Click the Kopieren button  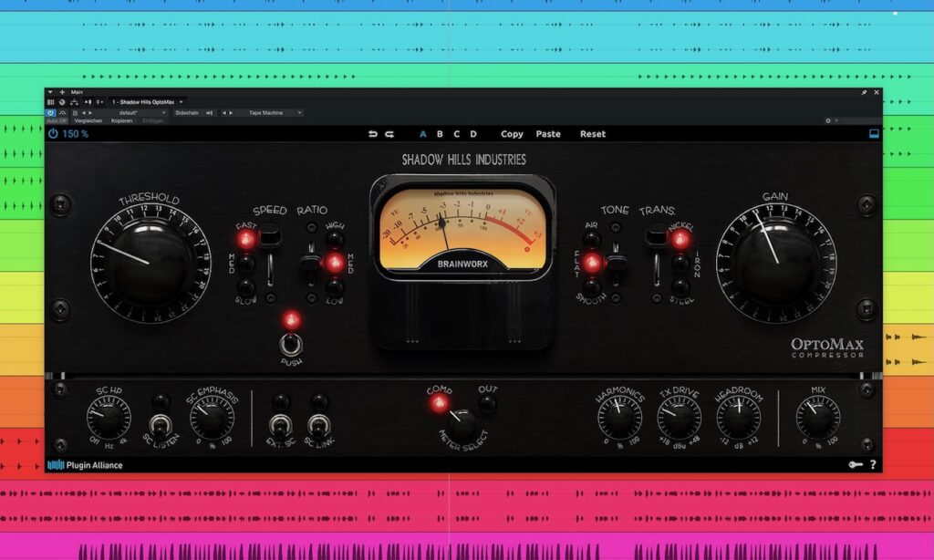pos(121,121)
